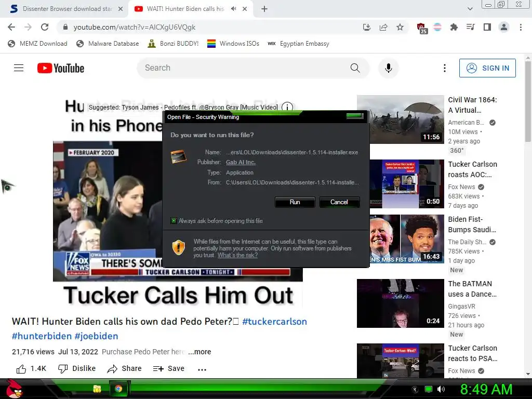Open more actions ellipsis under video
532x399 pixels.
click(x=202, y=369)
